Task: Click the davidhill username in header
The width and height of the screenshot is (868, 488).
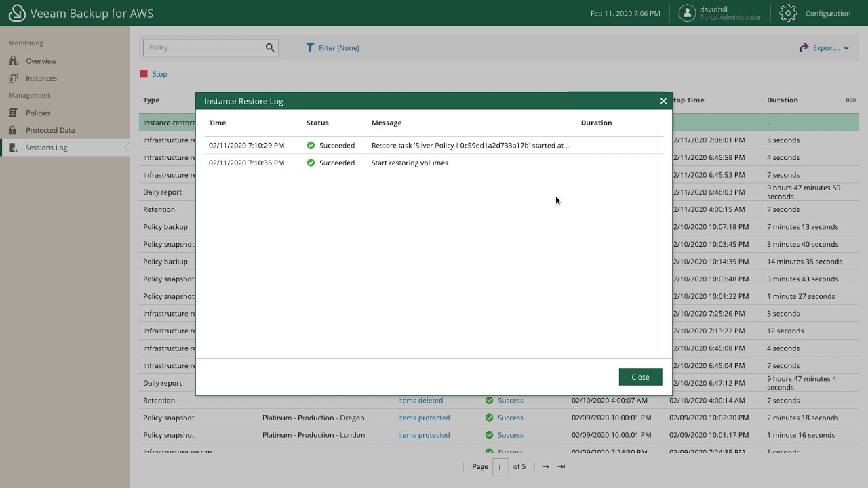Action: click(x=713, y=9)
